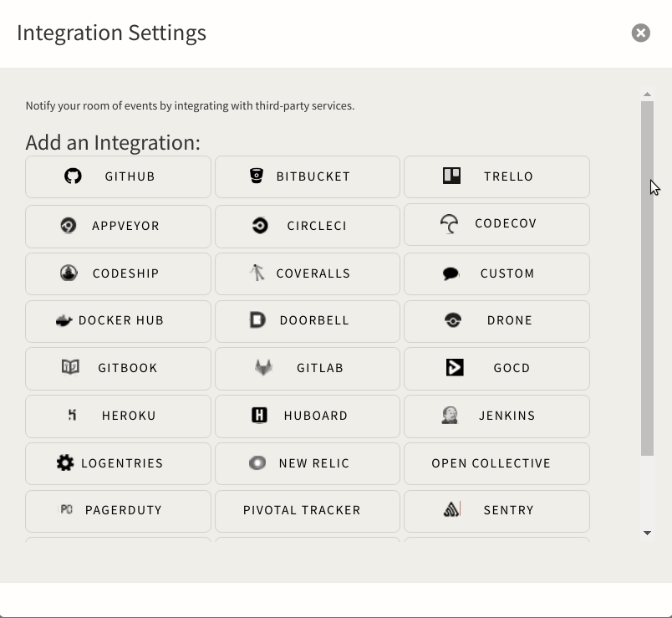Click the Jenkins butler icon
This screenshot has height=618, width=672.
[450, 415]
